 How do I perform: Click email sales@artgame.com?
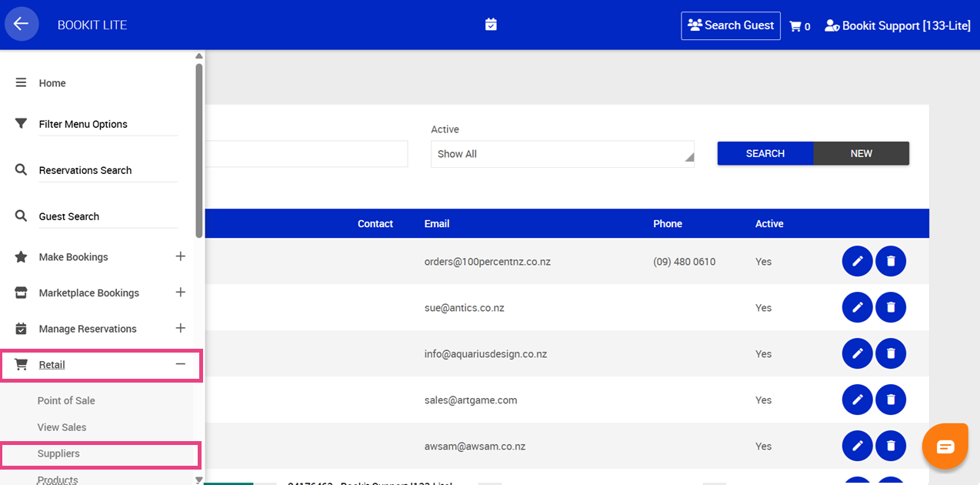(471, 400)
